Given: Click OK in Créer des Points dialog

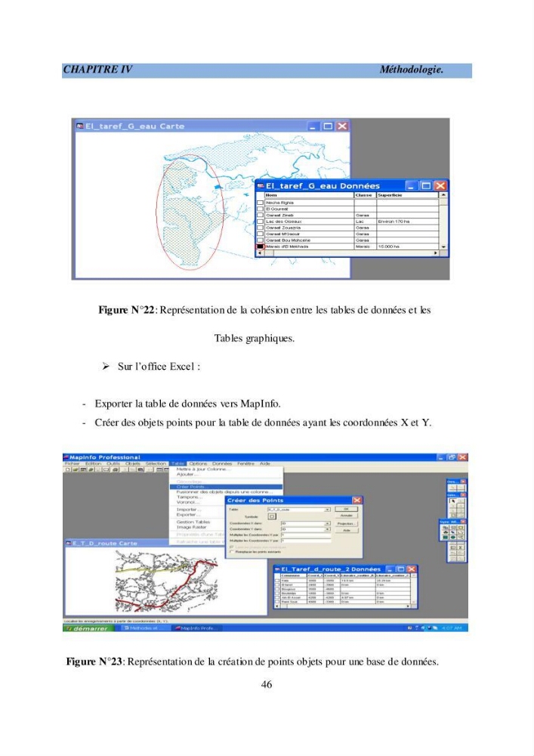Looking at the screenshot, I should click(x=346, y=509).
